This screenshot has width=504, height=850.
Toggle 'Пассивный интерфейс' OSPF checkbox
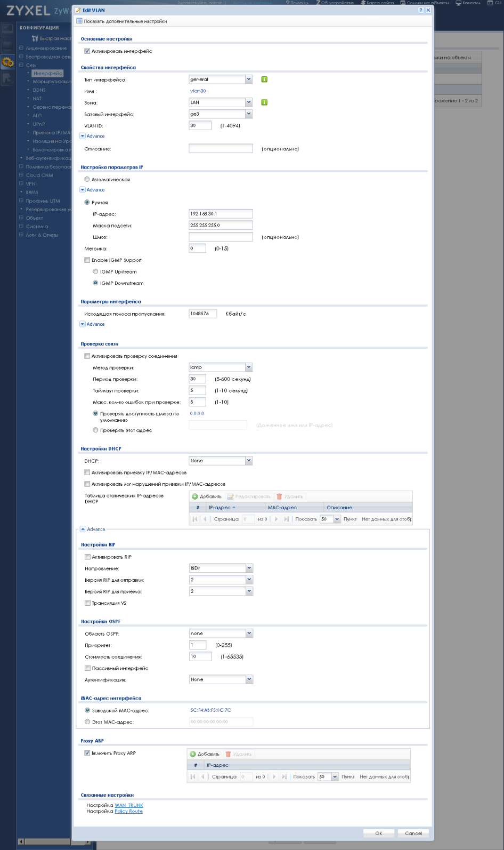point(87,668)
